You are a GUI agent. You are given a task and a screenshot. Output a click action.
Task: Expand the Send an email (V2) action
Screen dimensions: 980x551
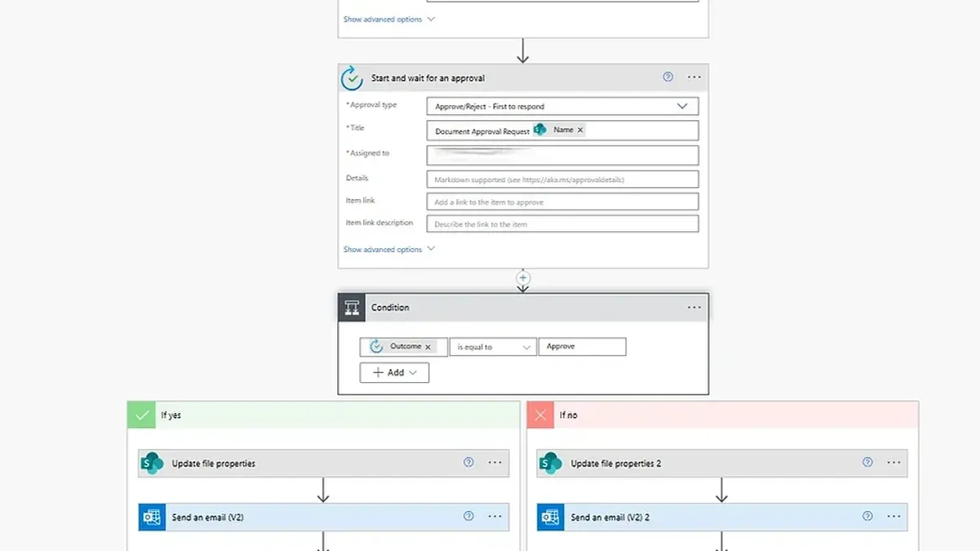click(x=323, y=517)
